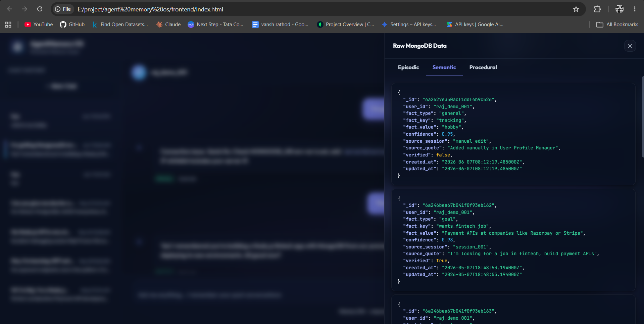Screen dimensions: 644x324
Task: Select the Semantic tab
Action: click(x=444, y=67)
